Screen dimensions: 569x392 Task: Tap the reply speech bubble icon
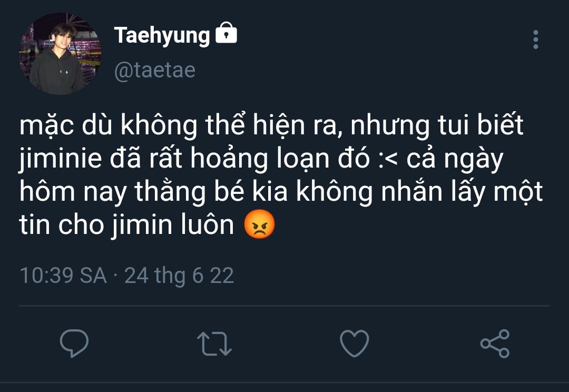pos(74,344)
